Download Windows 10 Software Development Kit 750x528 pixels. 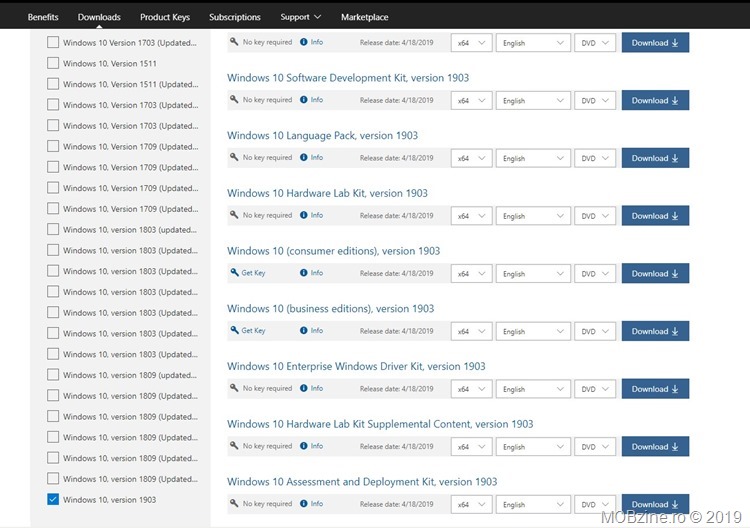(x=655, y=100)
